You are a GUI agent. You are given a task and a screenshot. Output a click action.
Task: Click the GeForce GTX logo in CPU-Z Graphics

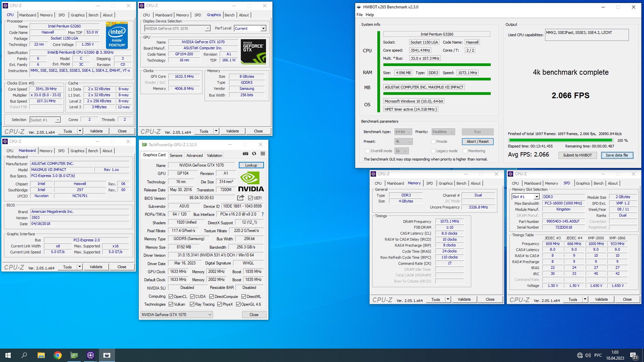coord(253,51)
